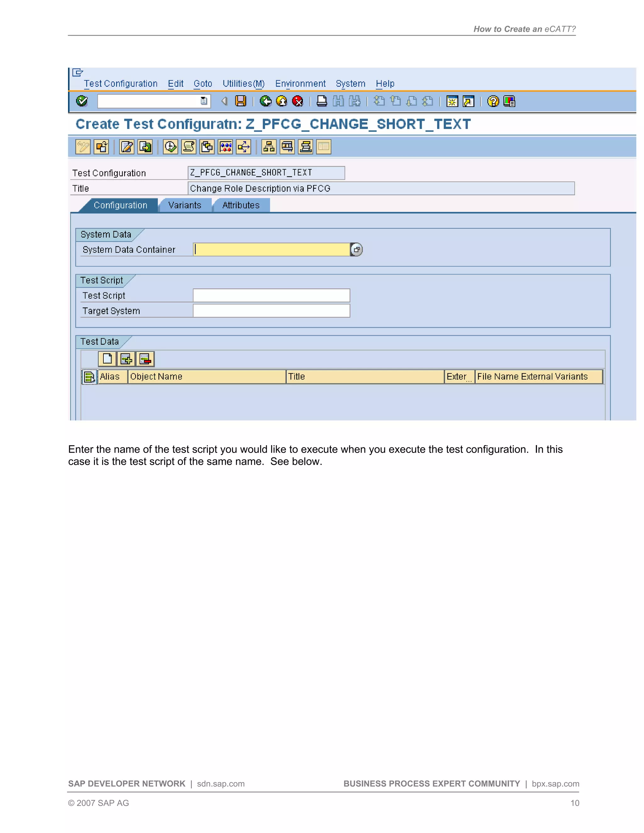Open the Goto menu

click(203, 84)
